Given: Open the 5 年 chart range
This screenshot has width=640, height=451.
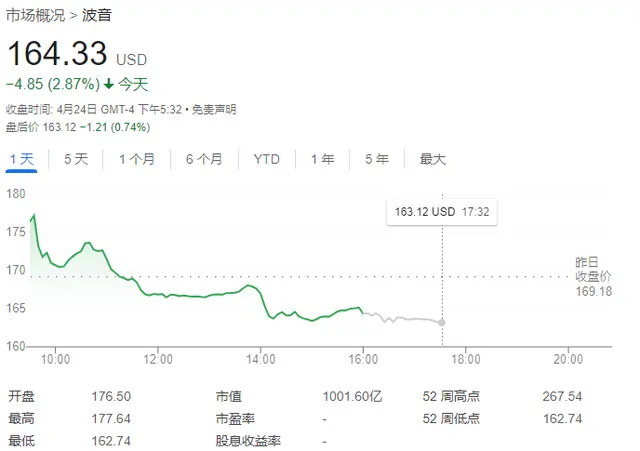Looking at the screenshot, I should [376, 159].
